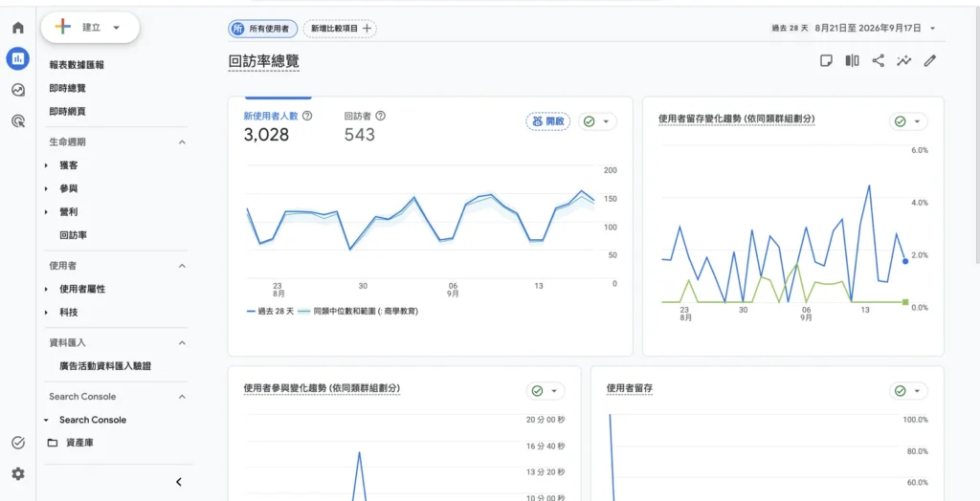
Task: Click the folder icon beside 資產庫
Action: tap(53, 443)
